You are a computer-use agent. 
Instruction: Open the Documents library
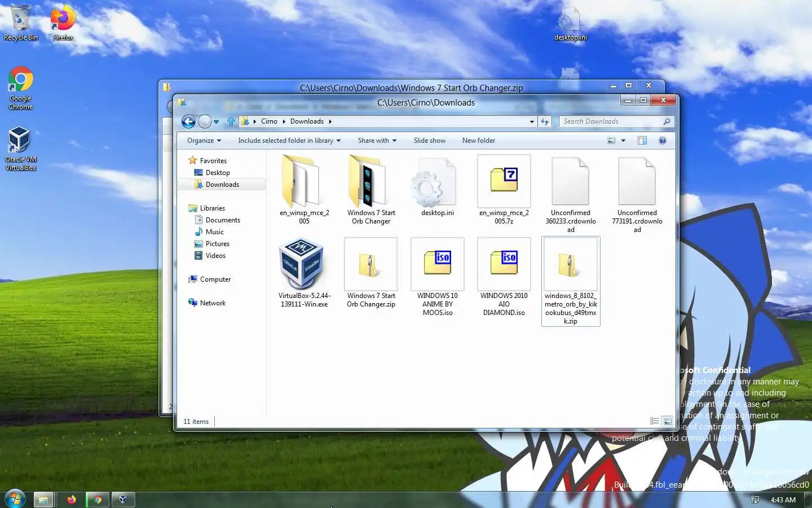point(223,220)
